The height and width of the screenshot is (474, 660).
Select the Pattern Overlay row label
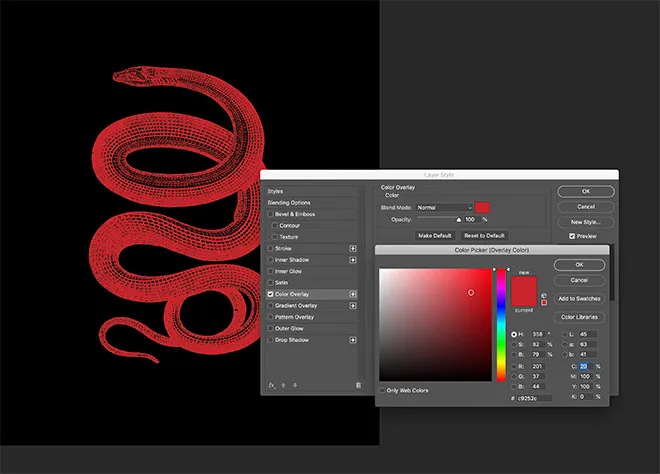click(294, 317)
